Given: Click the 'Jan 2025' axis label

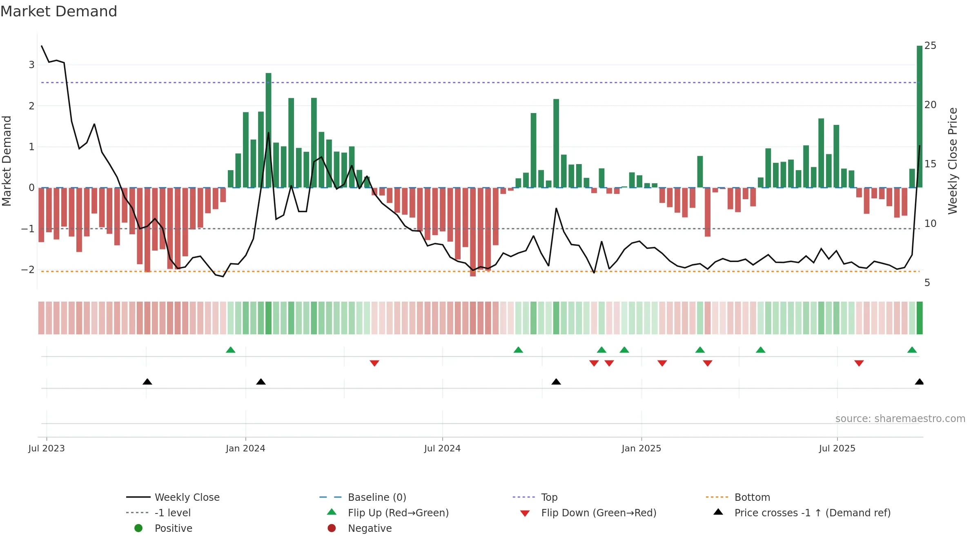Looking at the screenshot, I should 641,449.
